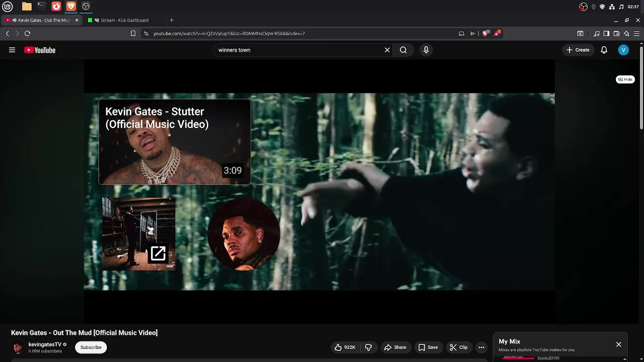The height and width of the screenshot is (362, 644).
Task: Switch to the Kevin Gates YouTube tab
Action: click(42, 20)
